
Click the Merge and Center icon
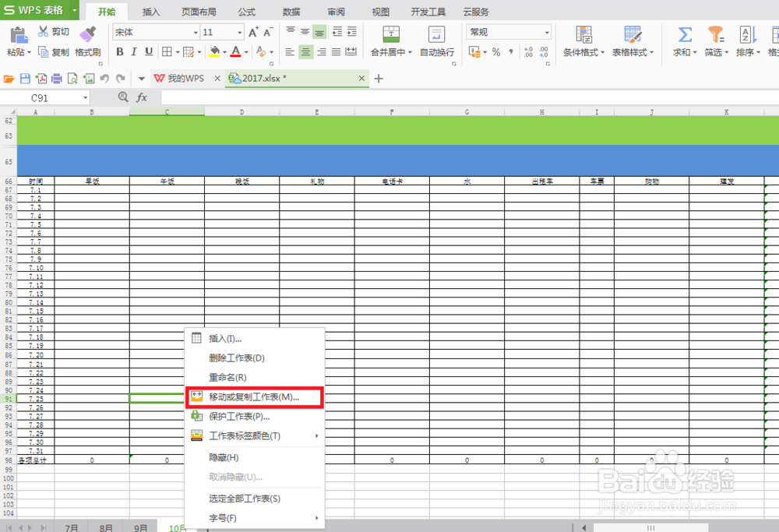point(391,34)
